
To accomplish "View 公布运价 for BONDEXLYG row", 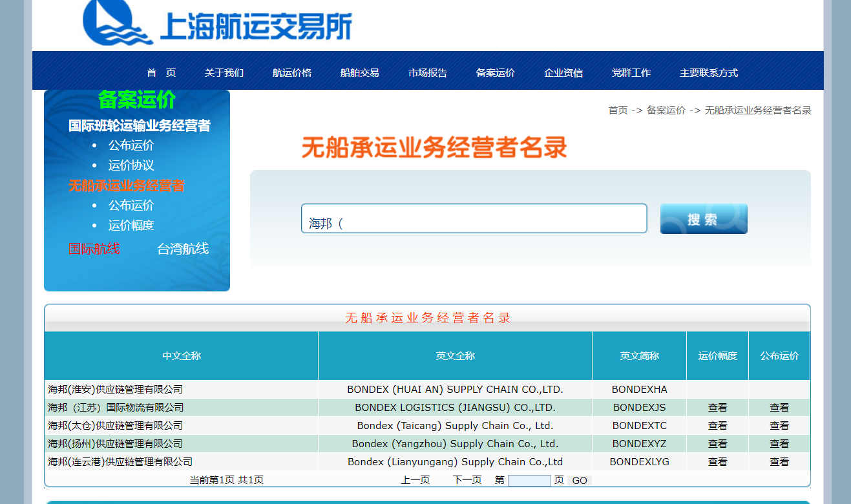I will 779,462.
